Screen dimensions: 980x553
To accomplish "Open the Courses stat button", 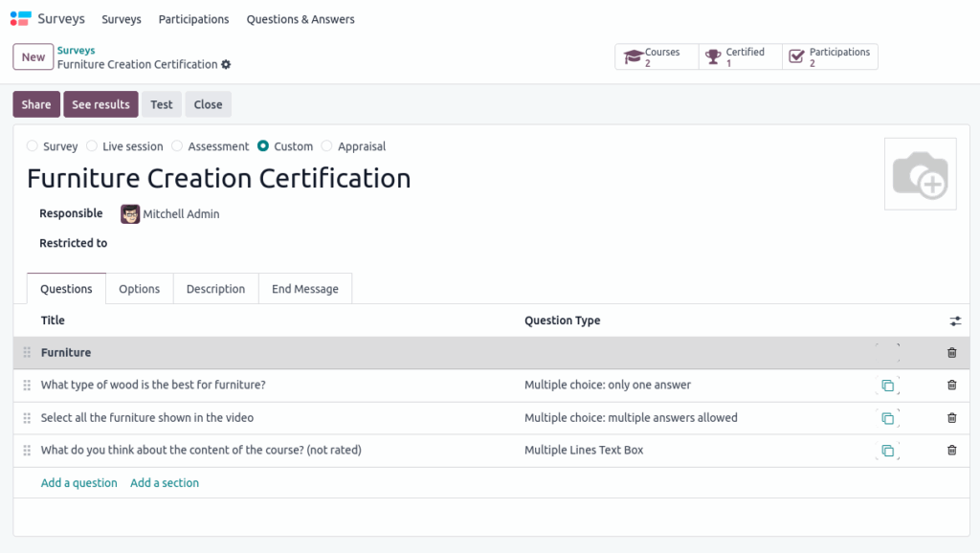I will [x=657, y=56].
